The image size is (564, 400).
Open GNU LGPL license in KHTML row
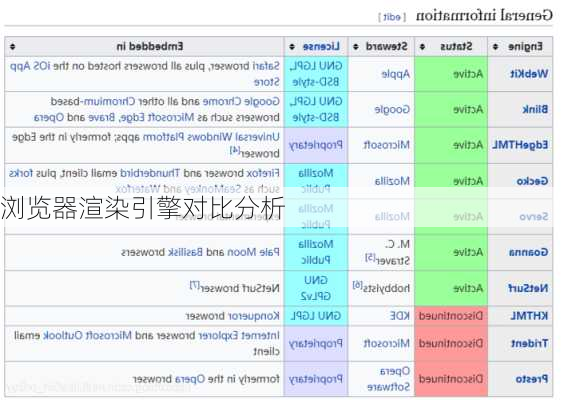pyautogui.click(x=316, y=316)
